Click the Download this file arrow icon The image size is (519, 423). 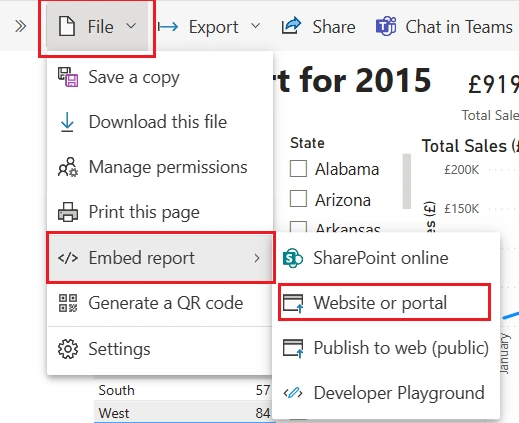[67, 122]
